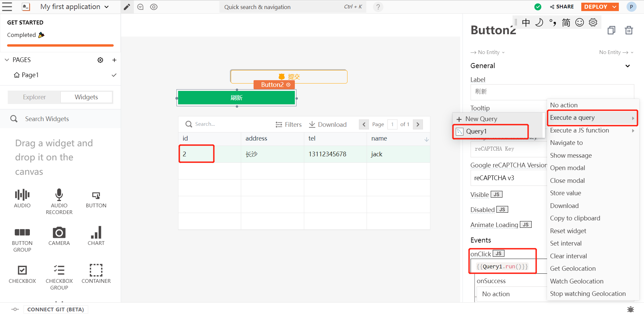Collapse the General section chevron
Viewport: 644px width, 316px height.
pos(628,66)
